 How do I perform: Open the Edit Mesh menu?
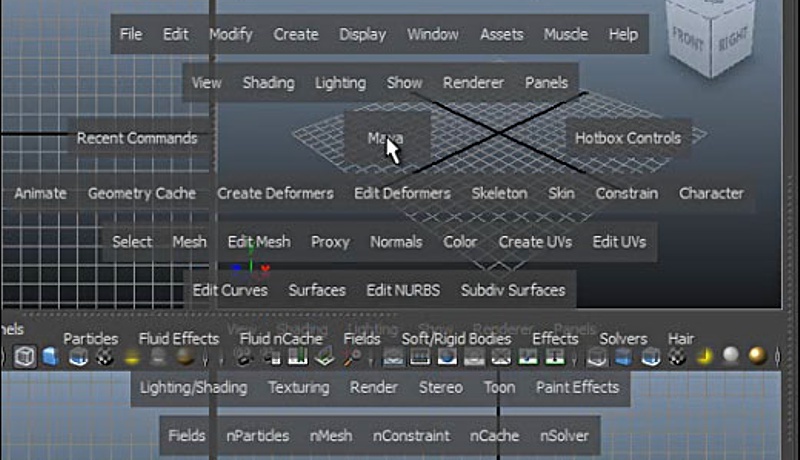point(259,242)
